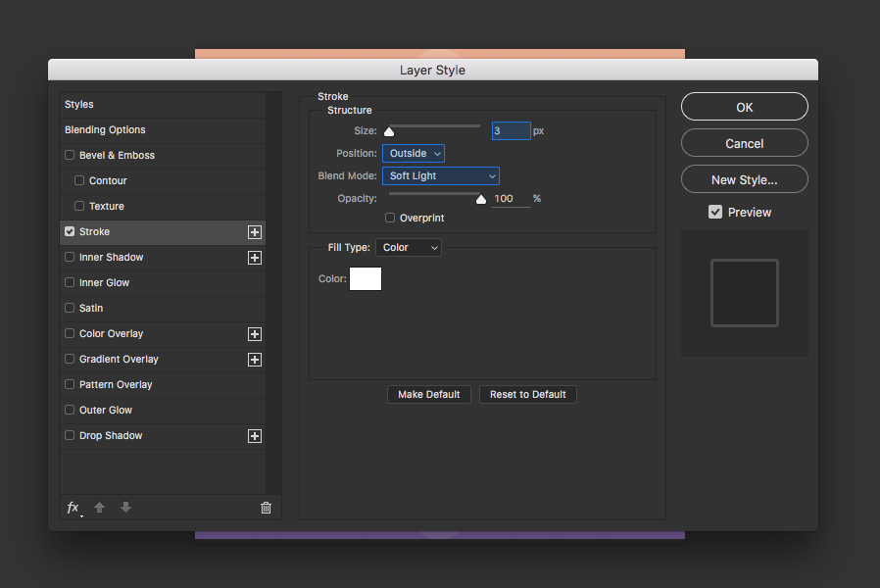Click the Size px input field
This screenshot has width=880, height=588.
(512, 130)
